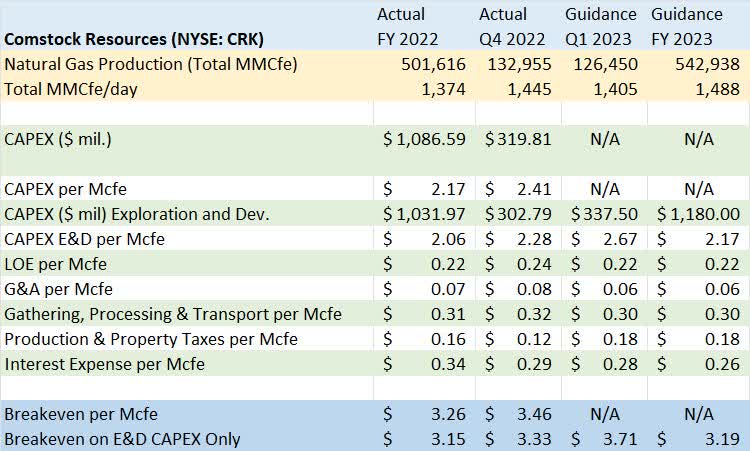Select the "Total MMCfe/day" row label

pos(71,89)
